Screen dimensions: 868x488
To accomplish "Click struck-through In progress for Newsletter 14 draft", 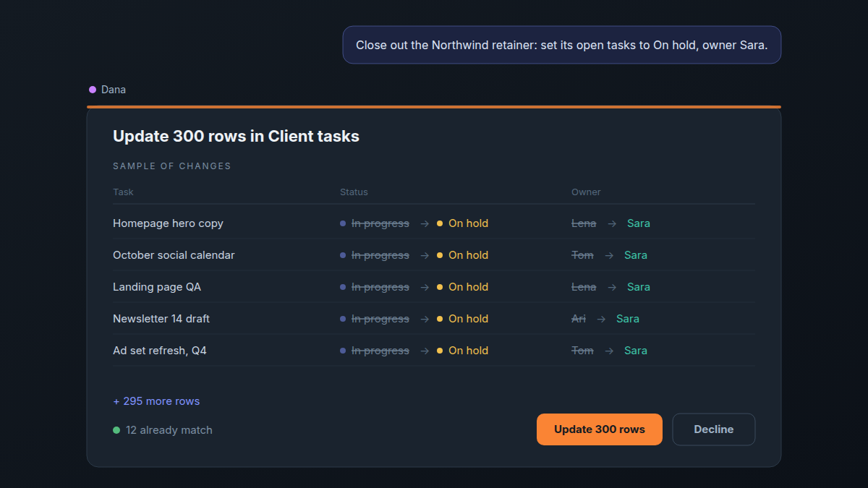I will tap(380, 319).
